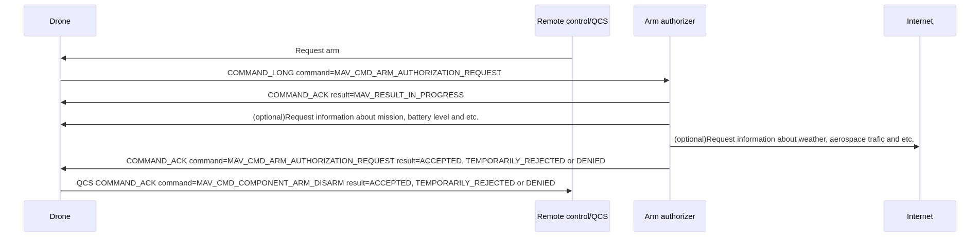Select the COMMAND_LONG authorization request message

point(364,73)
